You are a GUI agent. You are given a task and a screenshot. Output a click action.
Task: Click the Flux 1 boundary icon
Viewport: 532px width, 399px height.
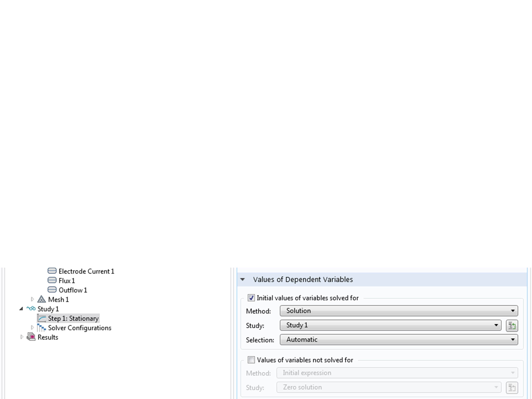[x=52, y=280]
